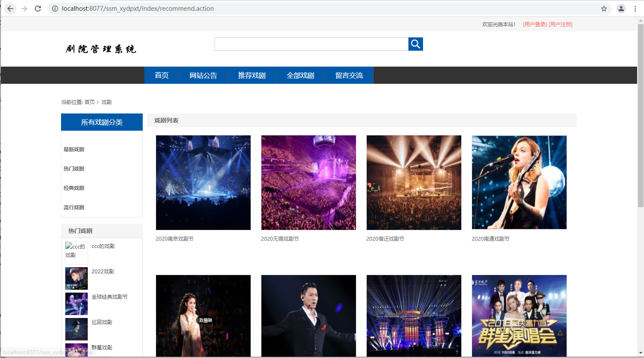Open the 2020南京戏剧节 thumbnail image
Screen dimensions: 644x358
[203, 183]
